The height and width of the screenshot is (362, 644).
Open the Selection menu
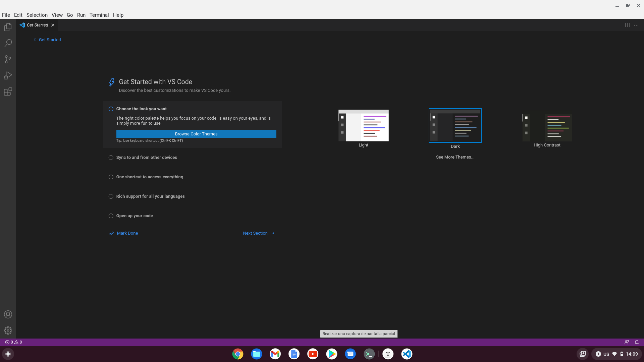tap(37, 15)
